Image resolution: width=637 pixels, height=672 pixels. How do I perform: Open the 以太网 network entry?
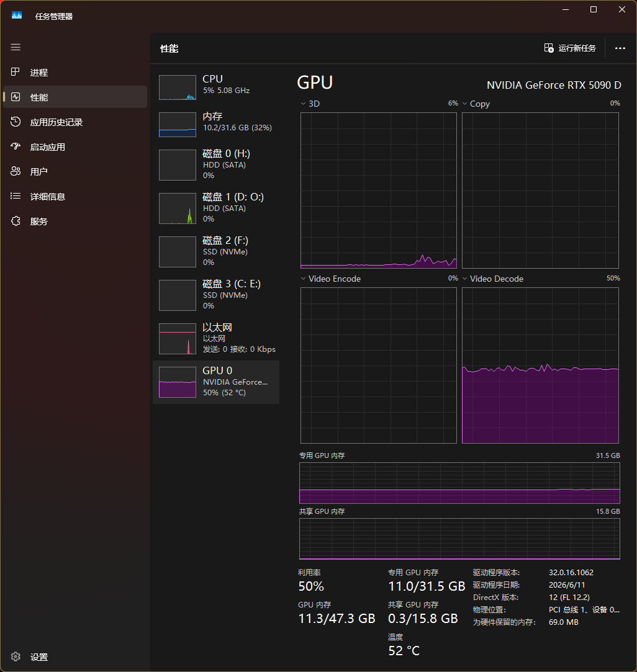(216, 339)
